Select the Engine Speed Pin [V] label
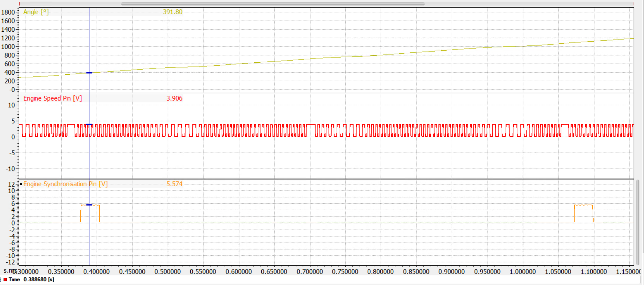 pos(52,98)
